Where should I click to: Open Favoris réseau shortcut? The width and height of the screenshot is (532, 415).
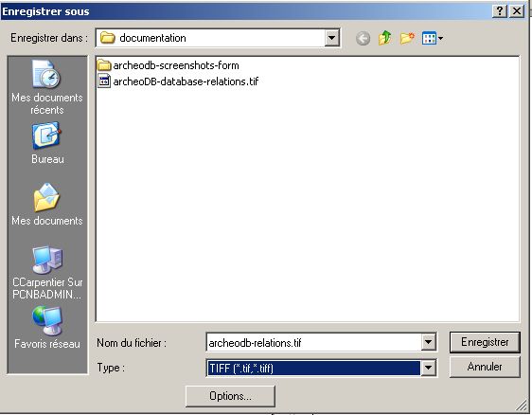46,328
